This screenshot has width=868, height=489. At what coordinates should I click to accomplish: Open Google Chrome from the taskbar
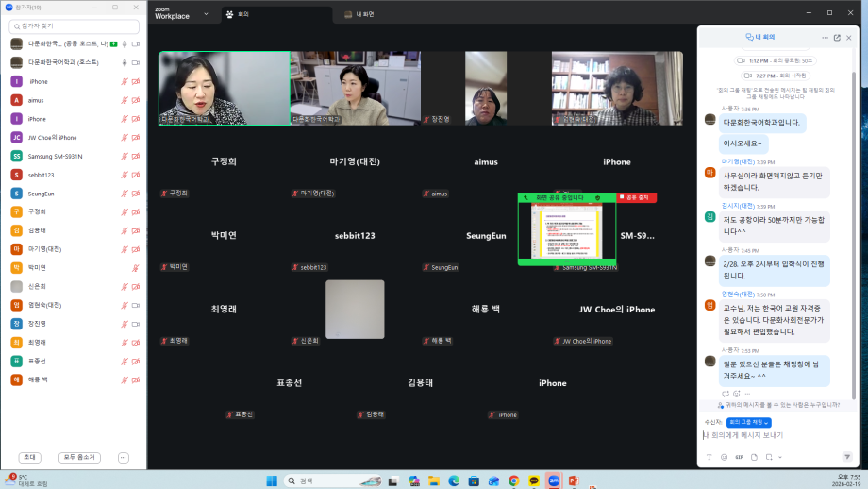[513, 481]
